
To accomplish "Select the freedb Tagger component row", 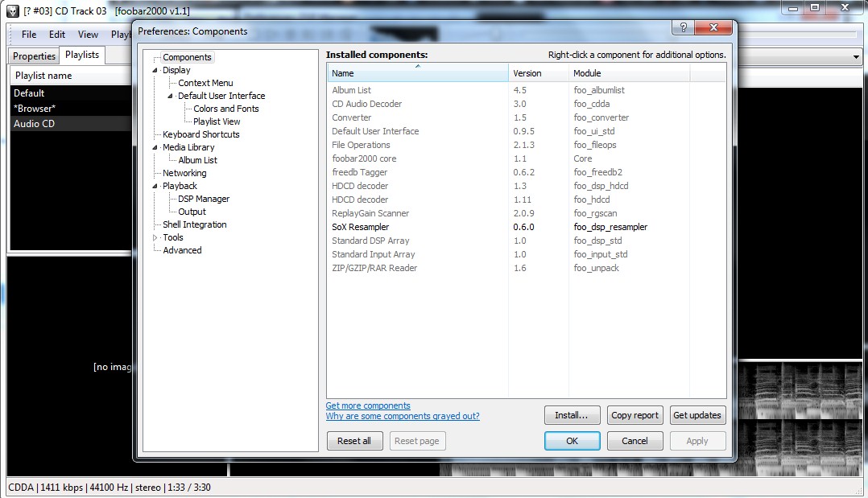I will (x=526, y=172).
